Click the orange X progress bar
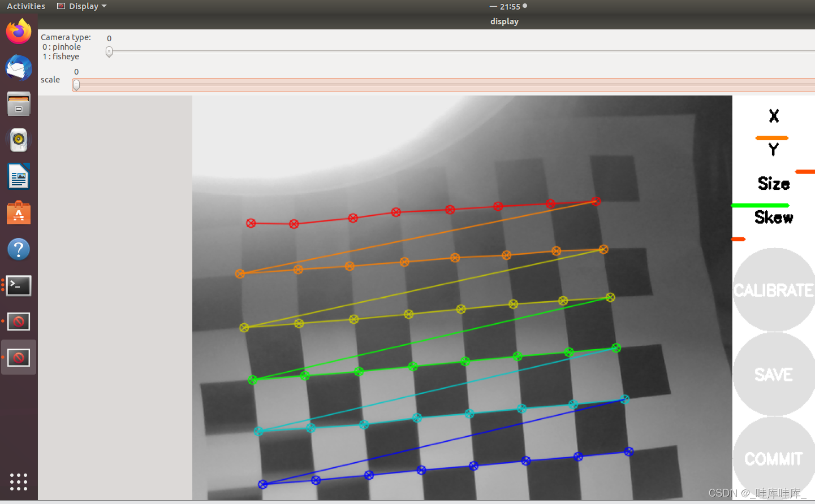This screenshot has height=504, width=815. (772, 138)
